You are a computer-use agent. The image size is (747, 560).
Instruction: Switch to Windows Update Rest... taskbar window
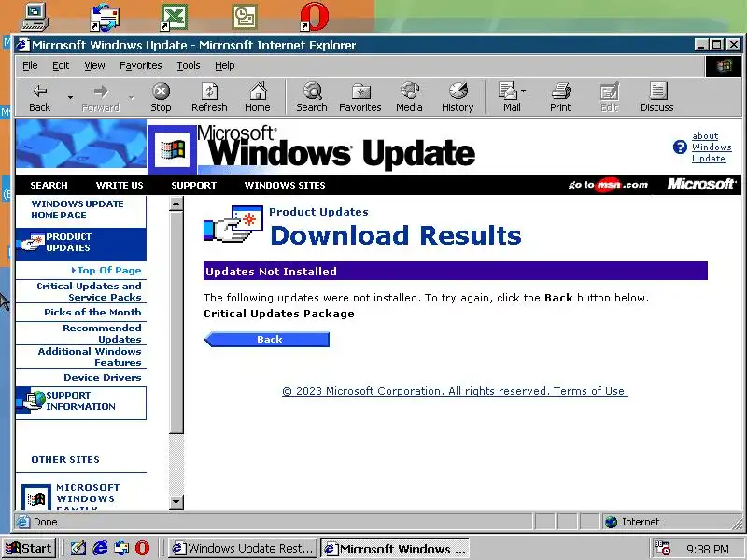244,548
